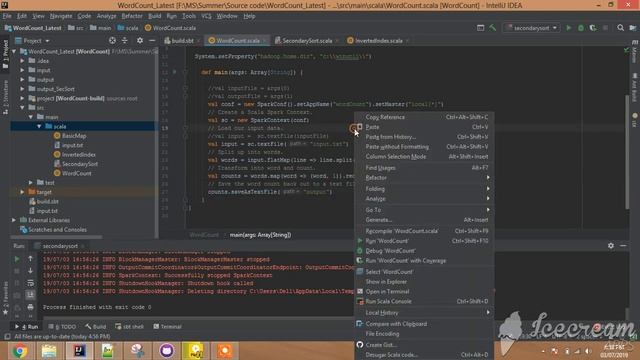Minimize Run panel with minus icon
The image size is (640, 360).
pos(623,246)
